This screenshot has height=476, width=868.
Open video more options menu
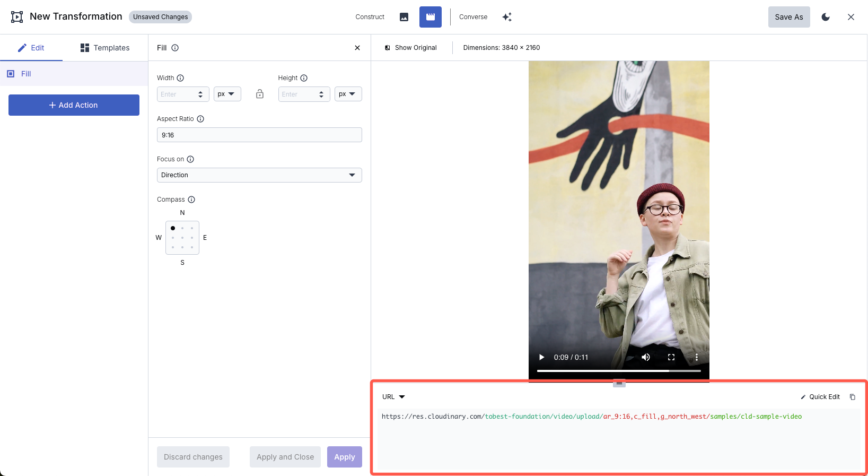(697, 357)
